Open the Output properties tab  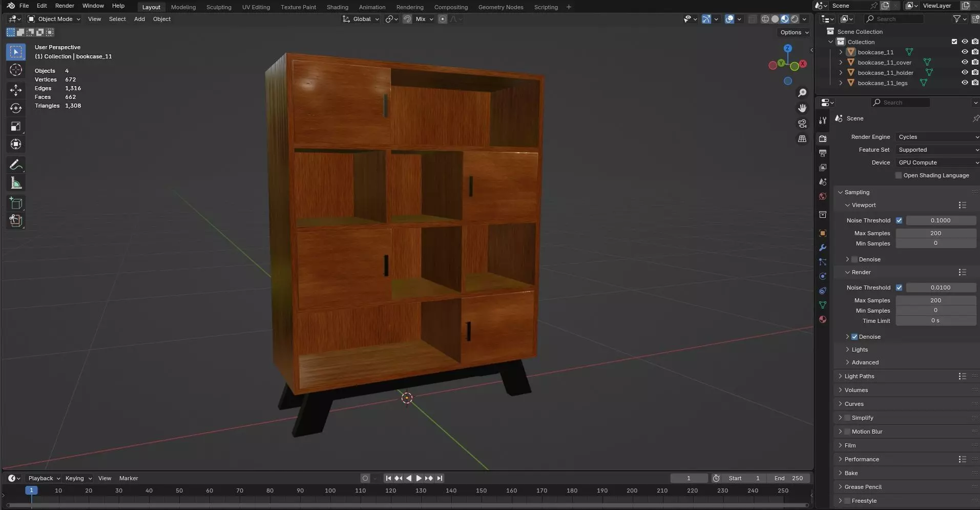click(x=823, y=153)
